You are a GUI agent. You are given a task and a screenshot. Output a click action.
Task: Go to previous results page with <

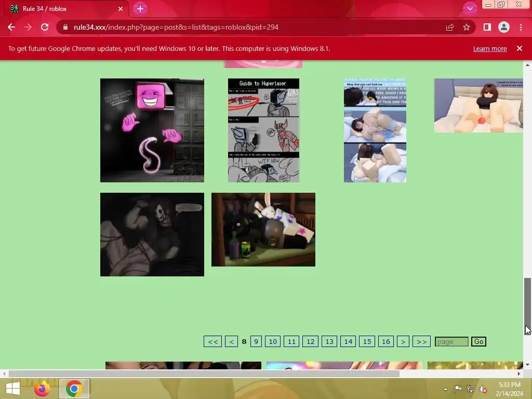pyautogui.click(x=231, y=342)
